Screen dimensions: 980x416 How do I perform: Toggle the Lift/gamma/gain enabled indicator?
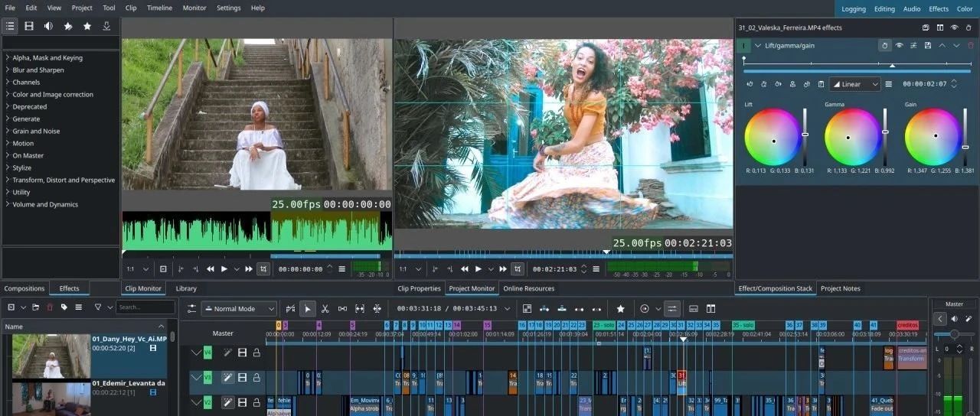tap(744, 46)
